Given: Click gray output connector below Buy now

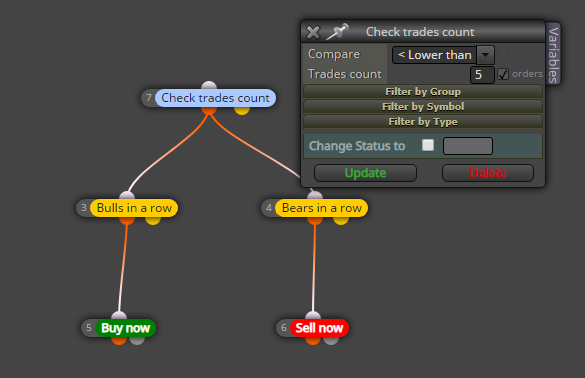Looking at the screenshot, I should 137,340.
